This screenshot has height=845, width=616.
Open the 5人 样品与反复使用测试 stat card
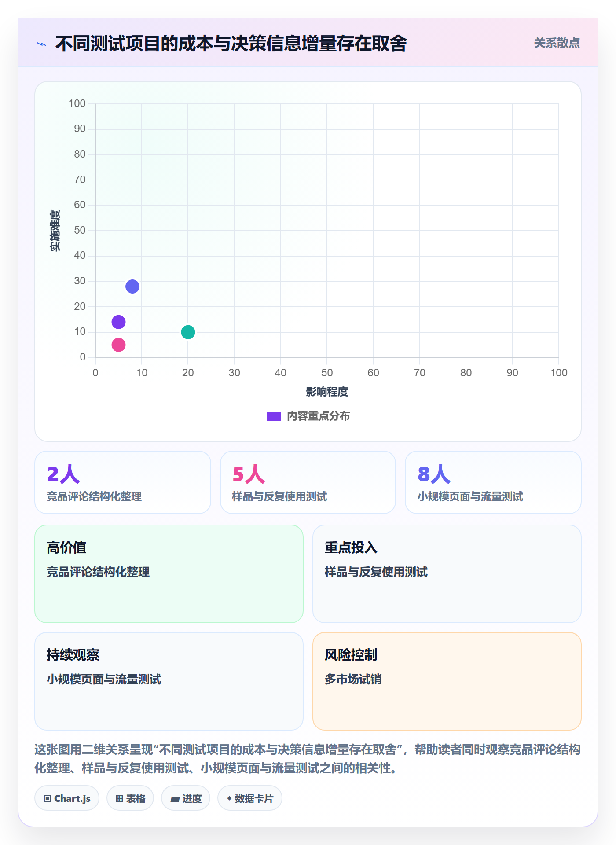[x=308, y=482]
